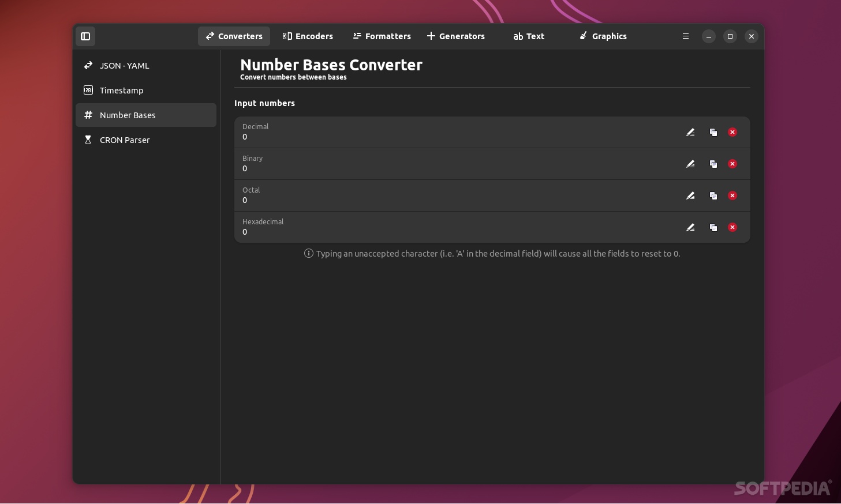
Task: Open the Timestamp converter
Action: click(x=122, y=90)
